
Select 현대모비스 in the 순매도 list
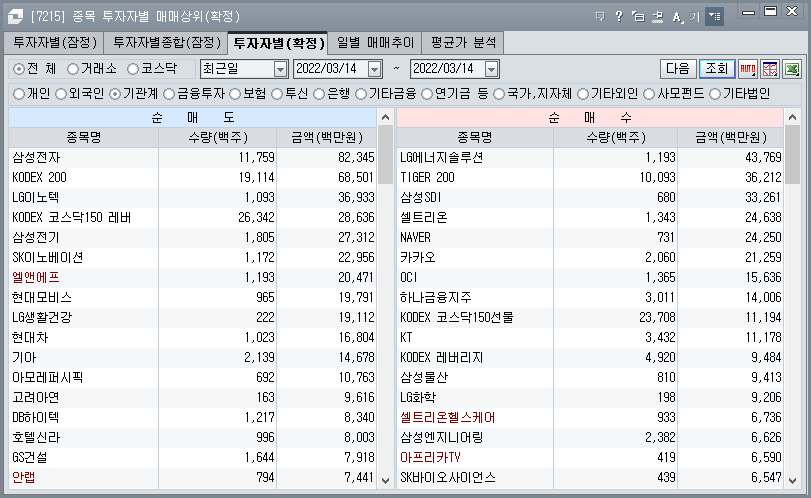pos(42,297)
